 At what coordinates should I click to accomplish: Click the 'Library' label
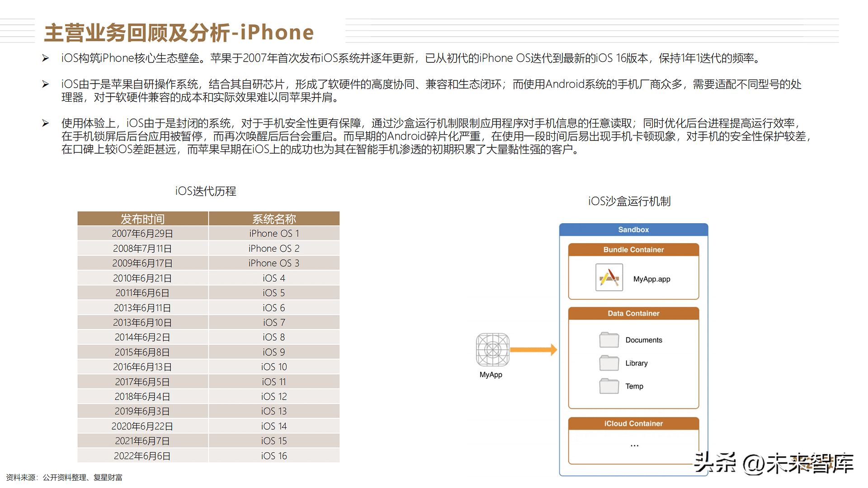pos(637,363)
